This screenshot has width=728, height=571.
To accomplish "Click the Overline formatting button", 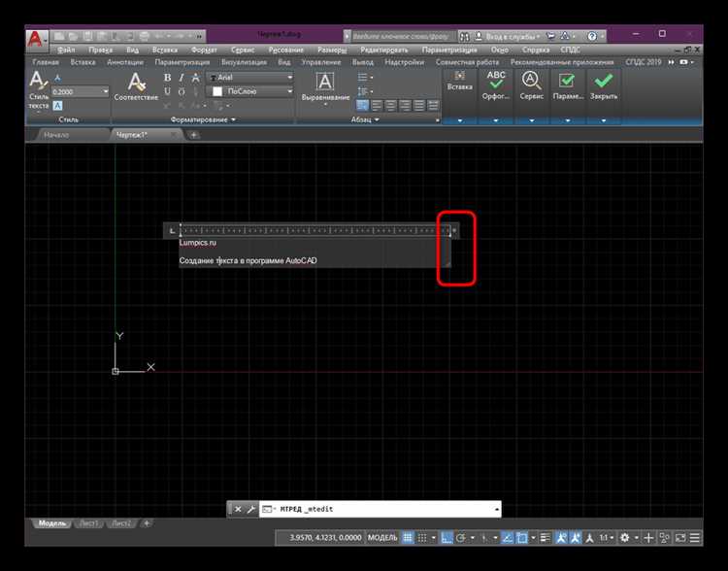I will [182, 91].
